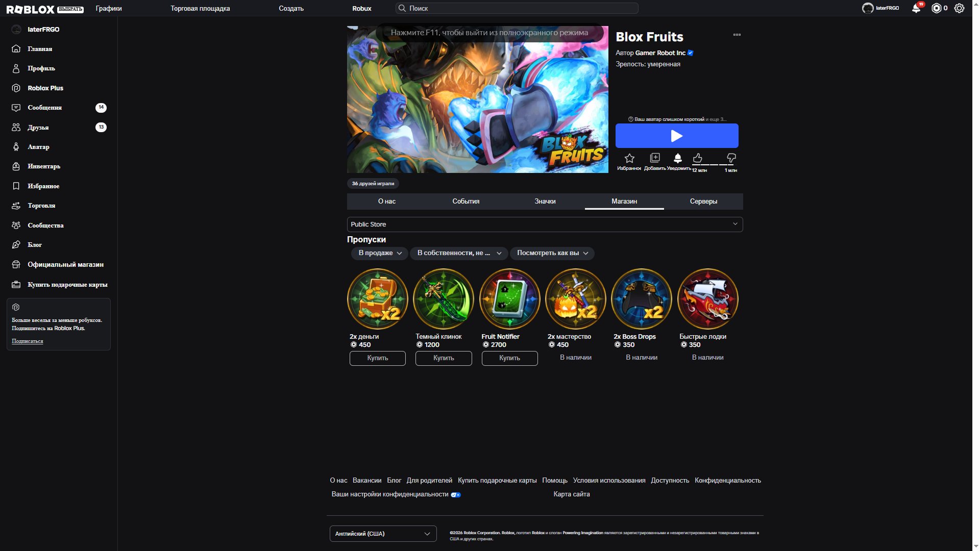Image resolution: width=980 pixels, height=551 pixels.
Task: Toggle the Уведомить notification bell
Action: pos(678,158)
